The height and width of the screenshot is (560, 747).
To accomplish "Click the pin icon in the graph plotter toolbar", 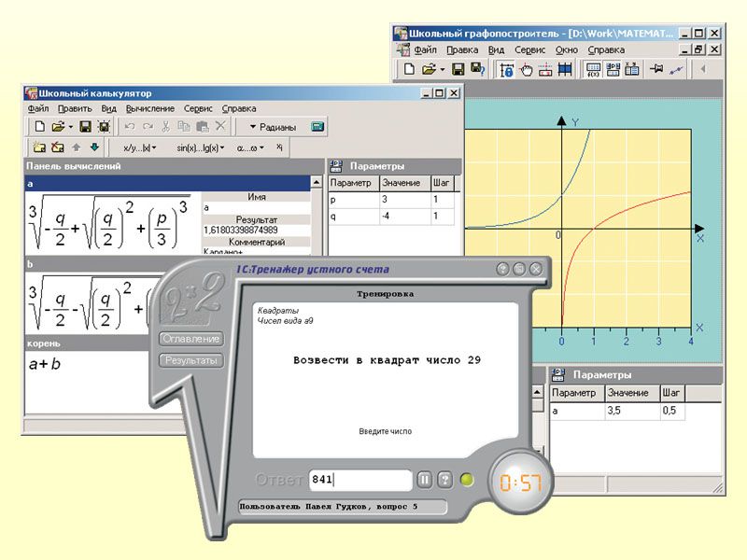I will (x=656, y=69).
